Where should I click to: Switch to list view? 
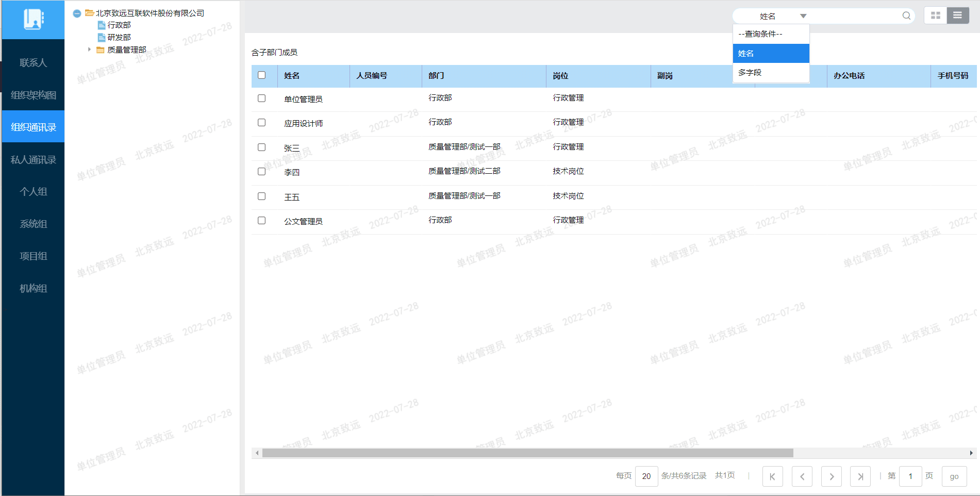tap(958, 15)
